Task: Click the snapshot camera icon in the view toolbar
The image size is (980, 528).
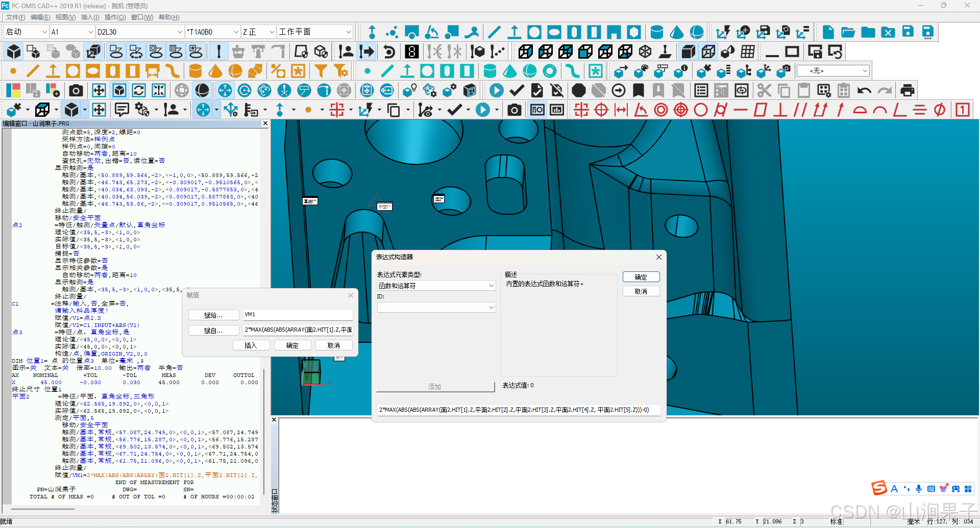Action: coord(76,91)
